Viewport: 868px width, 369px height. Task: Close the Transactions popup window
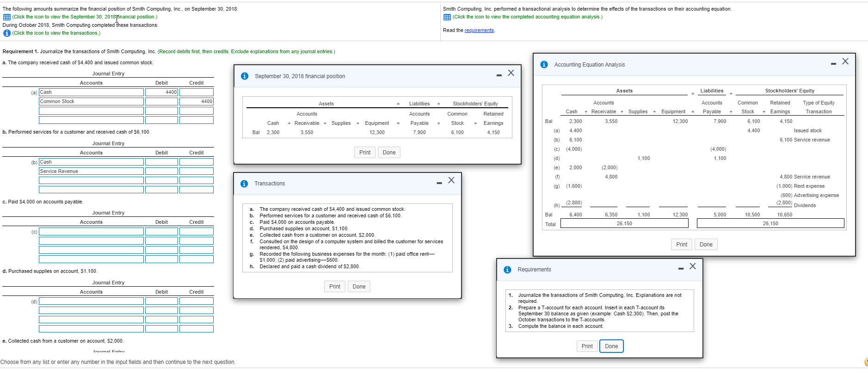pyautogui.click(x=451, y=180)
